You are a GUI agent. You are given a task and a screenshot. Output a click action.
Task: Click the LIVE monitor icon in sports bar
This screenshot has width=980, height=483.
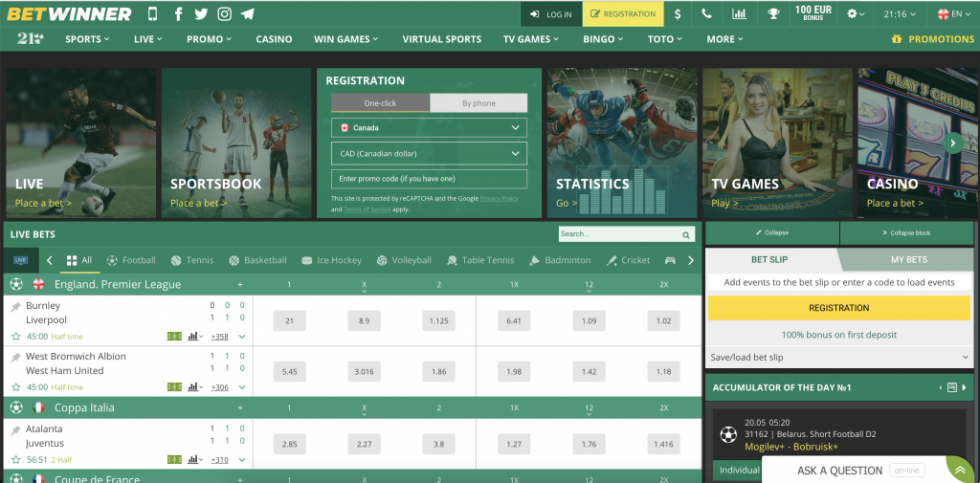(21, 260)
